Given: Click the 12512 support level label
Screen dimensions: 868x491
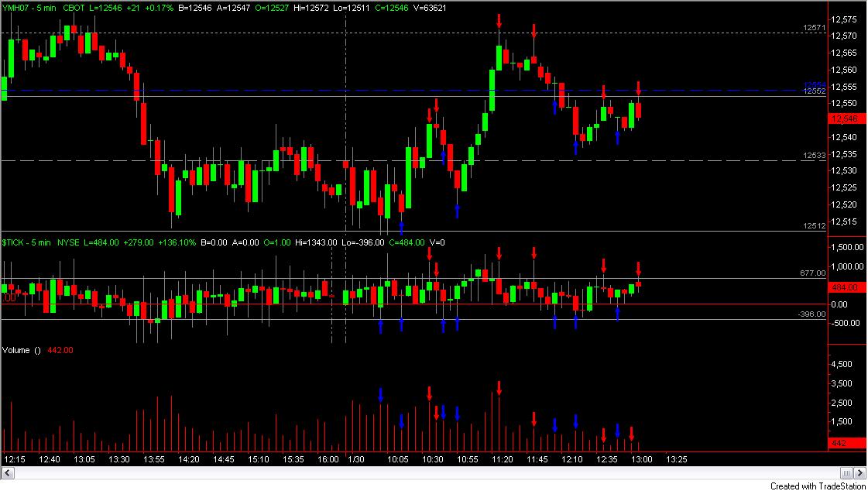Looking at the screenshot, I should (x=815, y=226).
